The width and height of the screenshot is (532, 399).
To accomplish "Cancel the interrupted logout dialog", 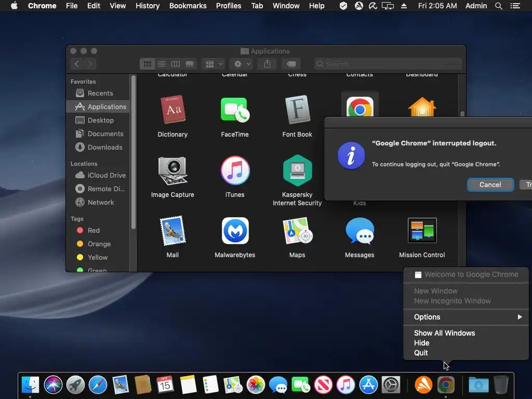I will point(490,184).
